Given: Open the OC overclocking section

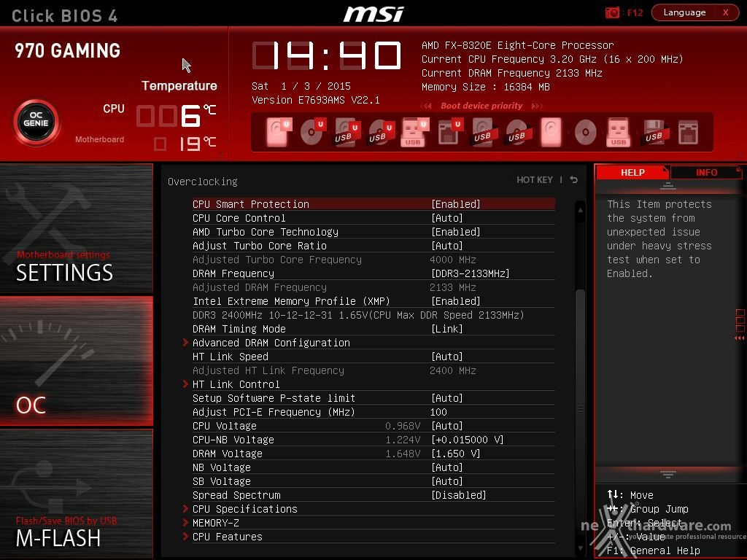Looking at the screenshot, I should pos(76,360).
